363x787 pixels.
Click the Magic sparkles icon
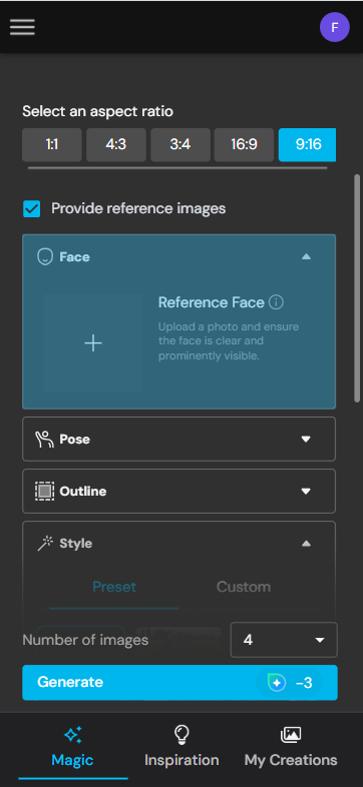coord(73,735)
